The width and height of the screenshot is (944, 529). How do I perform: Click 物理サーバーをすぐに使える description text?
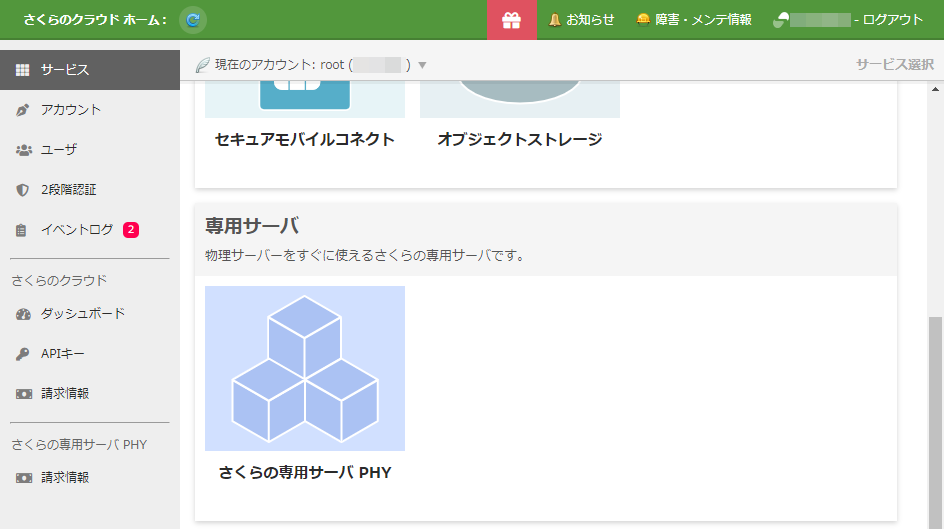click(367, 256)
